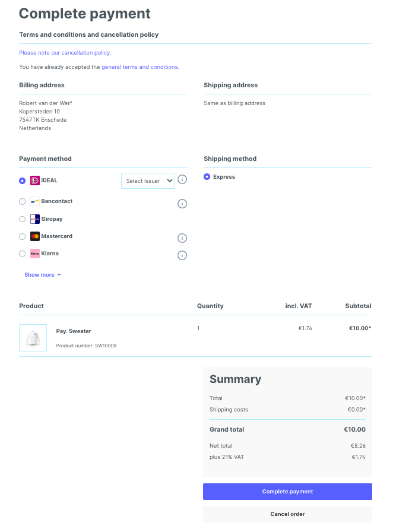Viewport: 393px width, 532px height.
Task: Open the Select Issuer dropdown
Action: (x=148, y=181)
